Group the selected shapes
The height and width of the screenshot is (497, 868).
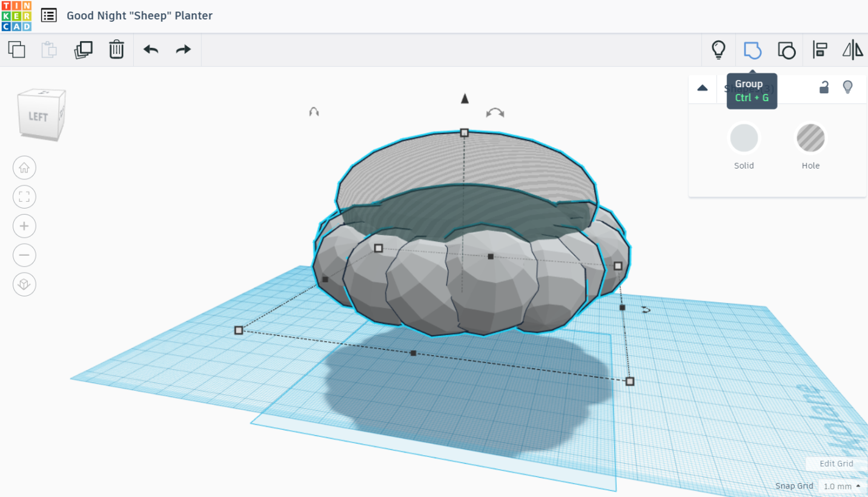[752, 50]
